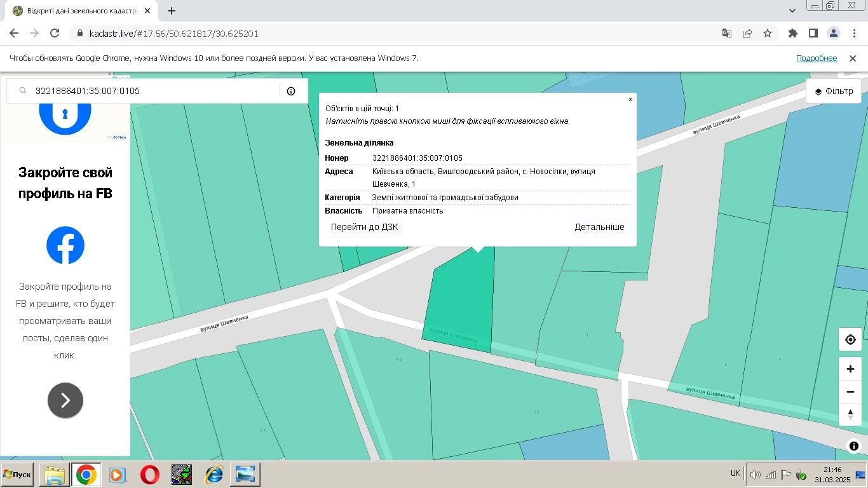Expand tab search dropdown arrow
Screen dimensions: 868x488
792,11
